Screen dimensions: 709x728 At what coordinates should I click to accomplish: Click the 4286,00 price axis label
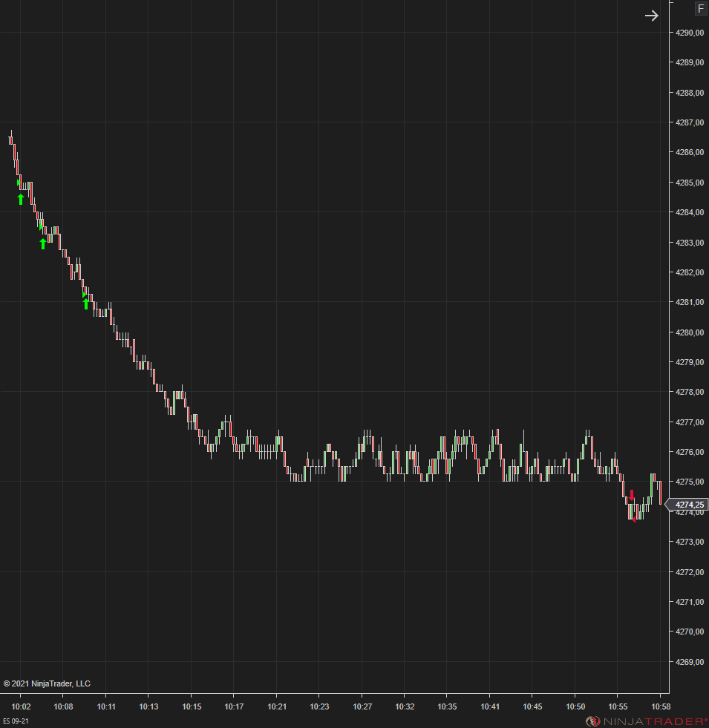[x=690, y=152]
